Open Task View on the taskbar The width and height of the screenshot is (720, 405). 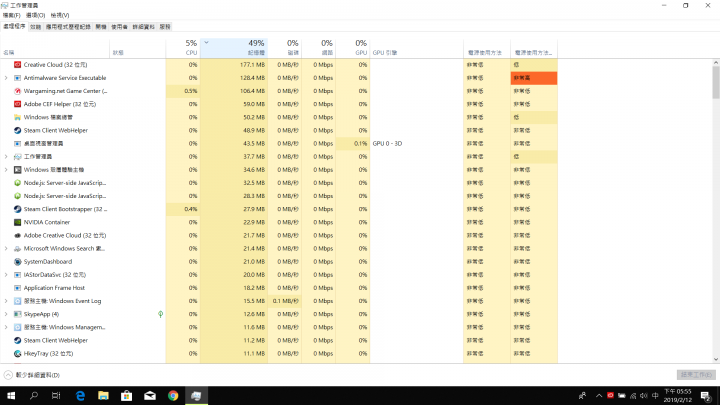[56, 395]
